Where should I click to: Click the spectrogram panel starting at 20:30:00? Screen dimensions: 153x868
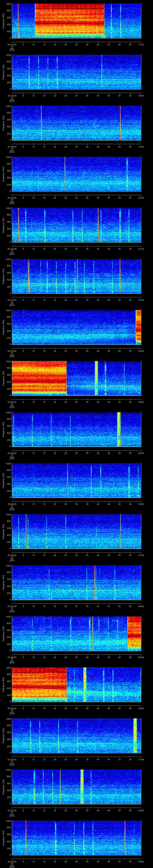[77, 736]
